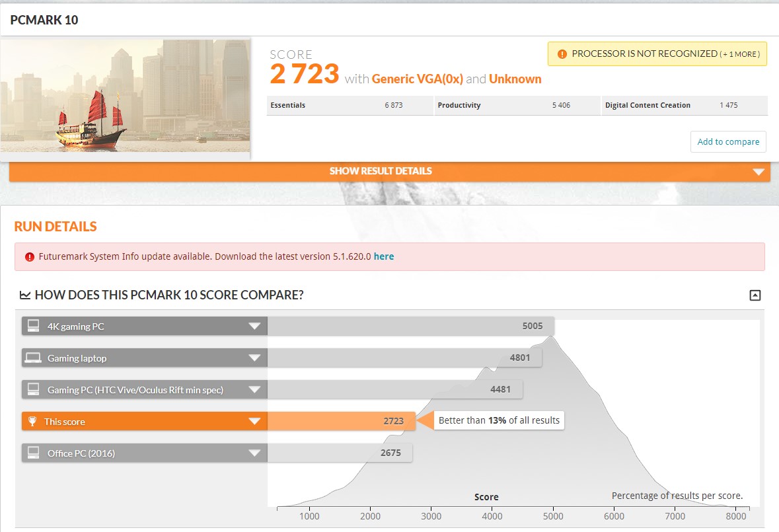Click the PCMARK 10 title

pos(44,20)
